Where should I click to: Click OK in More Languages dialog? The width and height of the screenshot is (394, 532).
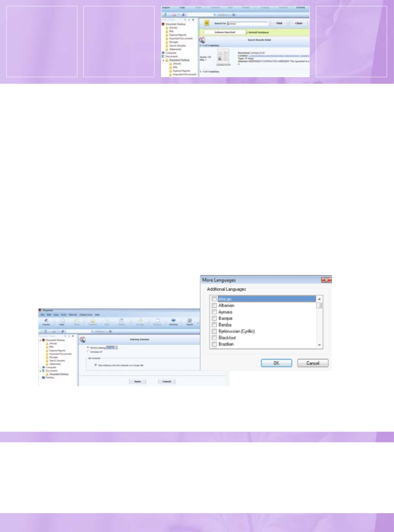pyautogui.click(x=276, y=363)
